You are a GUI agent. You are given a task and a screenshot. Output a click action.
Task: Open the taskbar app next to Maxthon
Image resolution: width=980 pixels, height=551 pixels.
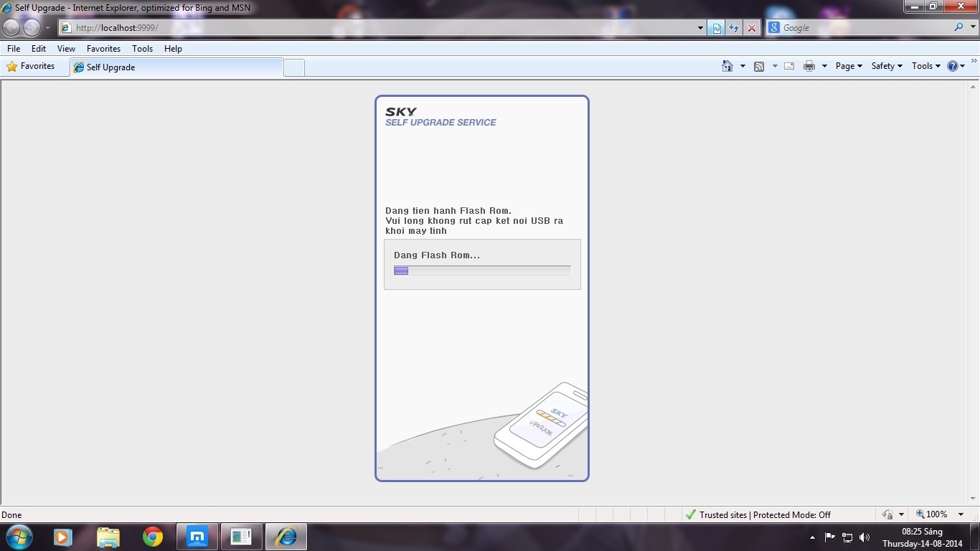(241, 537)
